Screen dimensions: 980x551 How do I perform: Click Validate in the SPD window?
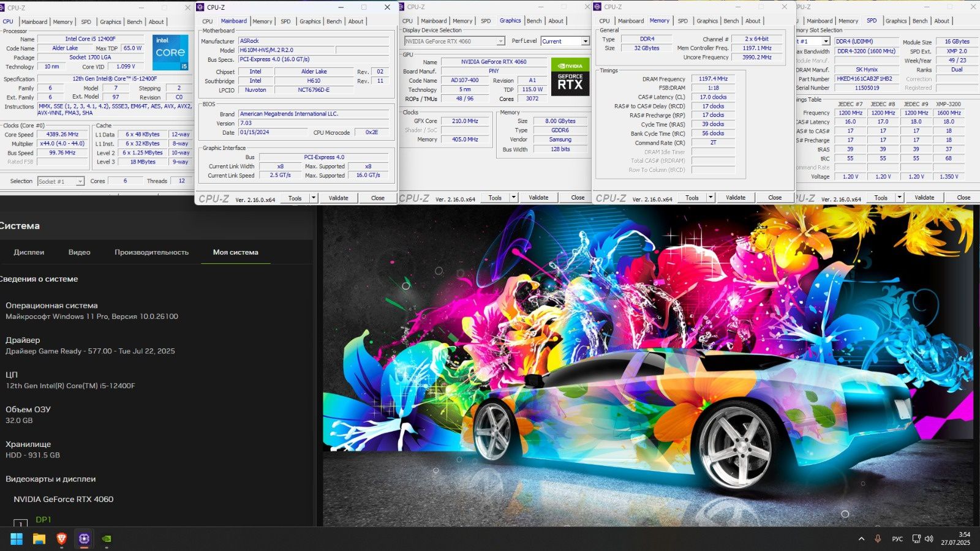(924, 197)
